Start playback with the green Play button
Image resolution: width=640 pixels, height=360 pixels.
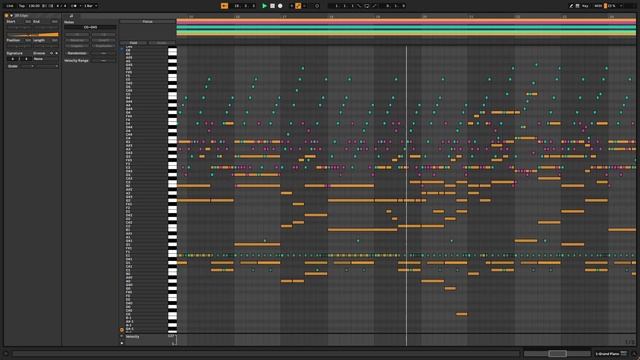tap(264, 6)
